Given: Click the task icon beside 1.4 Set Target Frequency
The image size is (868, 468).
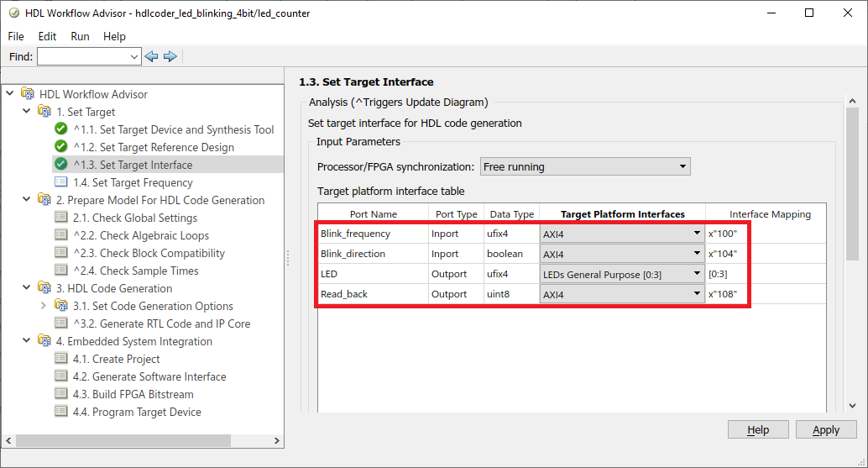Looking at the screenshot, I should [61, 182].
